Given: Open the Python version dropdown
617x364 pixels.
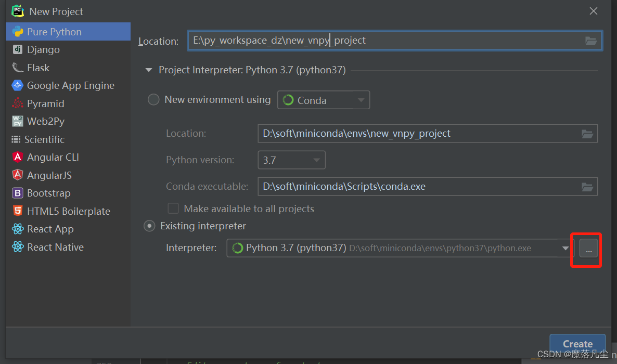Looking at the screenshot, I should 291,160.
